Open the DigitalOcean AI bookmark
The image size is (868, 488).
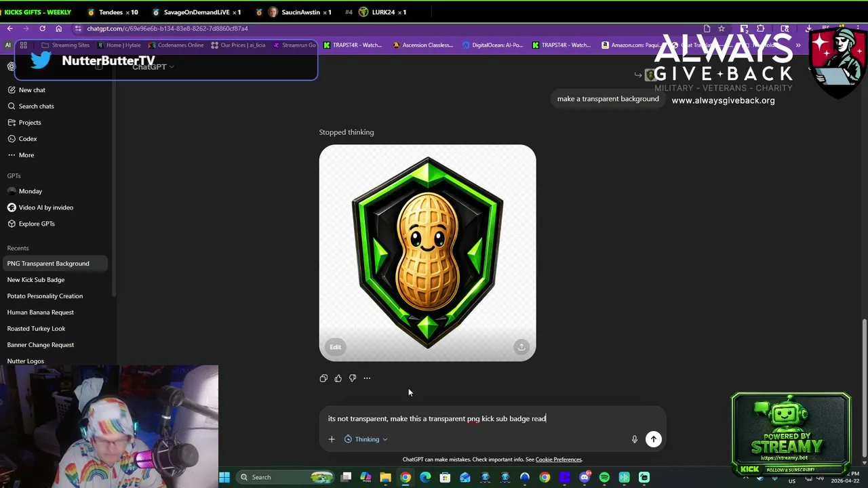click(x=492, y=45)
